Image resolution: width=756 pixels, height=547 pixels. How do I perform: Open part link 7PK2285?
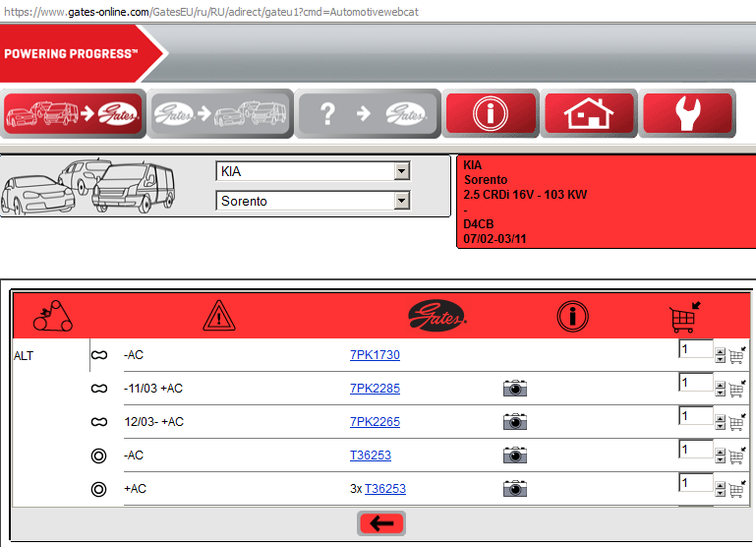375,389
